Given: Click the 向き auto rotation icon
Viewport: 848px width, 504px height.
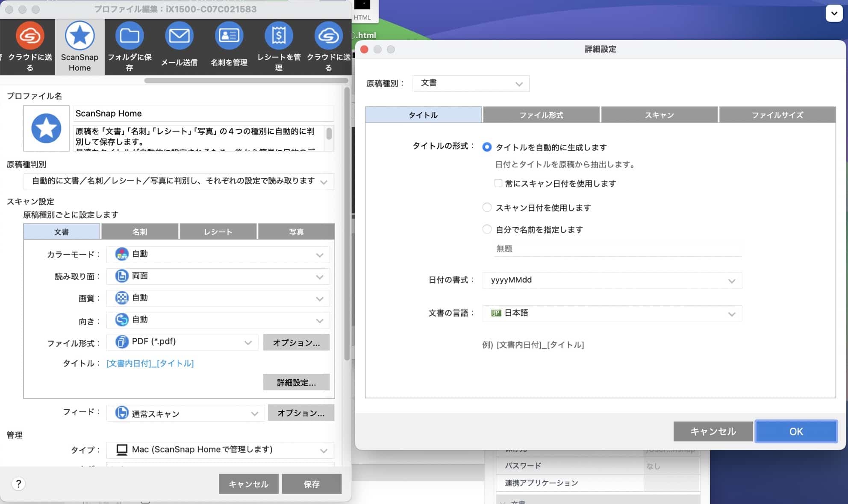Looking at the screenshot, I should 122,319.
